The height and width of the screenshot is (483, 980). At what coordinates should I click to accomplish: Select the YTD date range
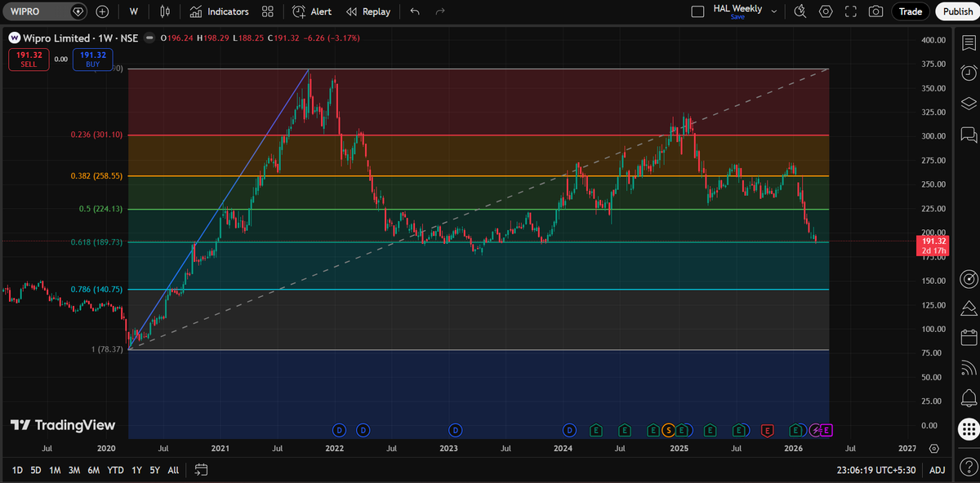(115, 470)
